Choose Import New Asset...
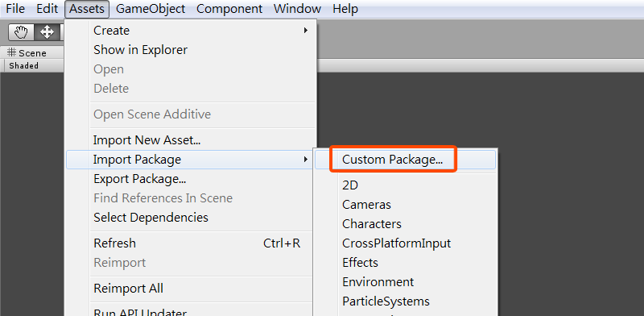The width and height of the screenshot is (644, 316). [x=191, y=140]
